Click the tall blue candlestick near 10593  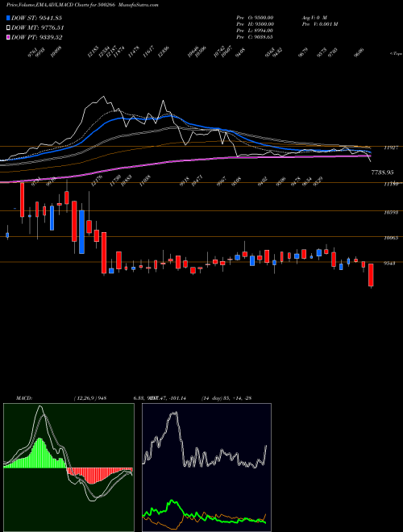click(x=81, y=231)
